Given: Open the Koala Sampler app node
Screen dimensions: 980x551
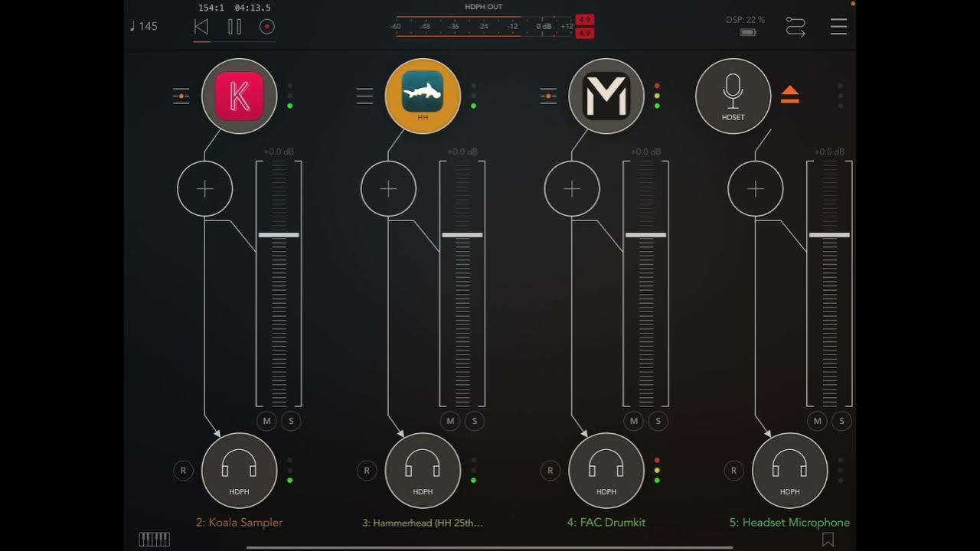Looking at the screenshot, I should 239,96.
